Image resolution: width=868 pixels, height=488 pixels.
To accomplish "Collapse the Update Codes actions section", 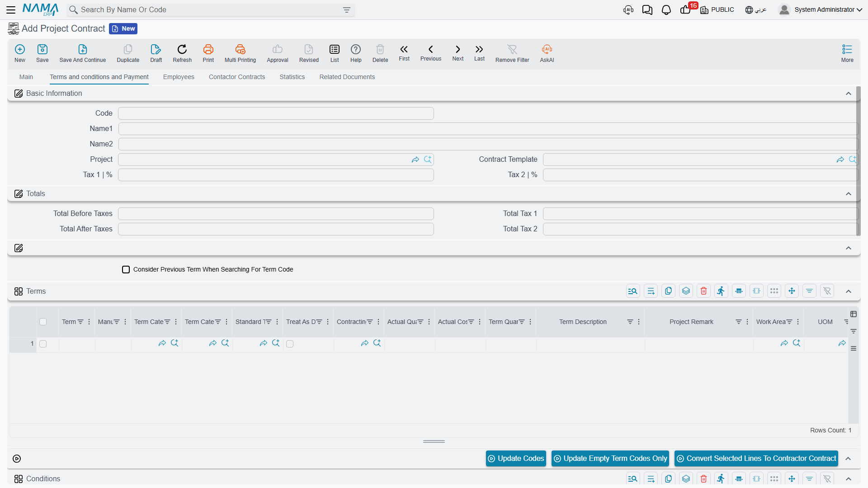I will pyautogui.click(x=849, y=459).
